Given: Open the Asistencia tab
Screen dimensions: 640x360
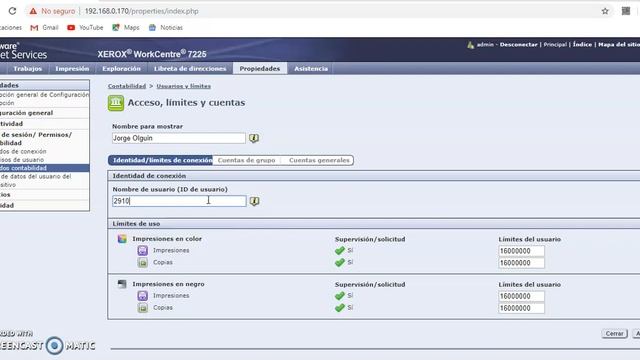Looking at the screenshot, I should click(x=311, y=69).
